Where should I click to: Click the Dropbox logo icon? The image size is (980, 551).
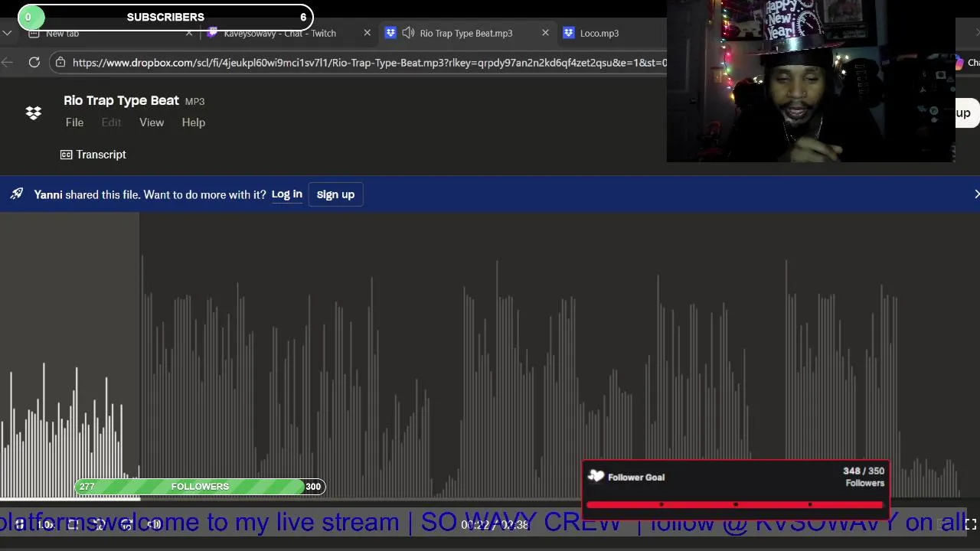34,113
